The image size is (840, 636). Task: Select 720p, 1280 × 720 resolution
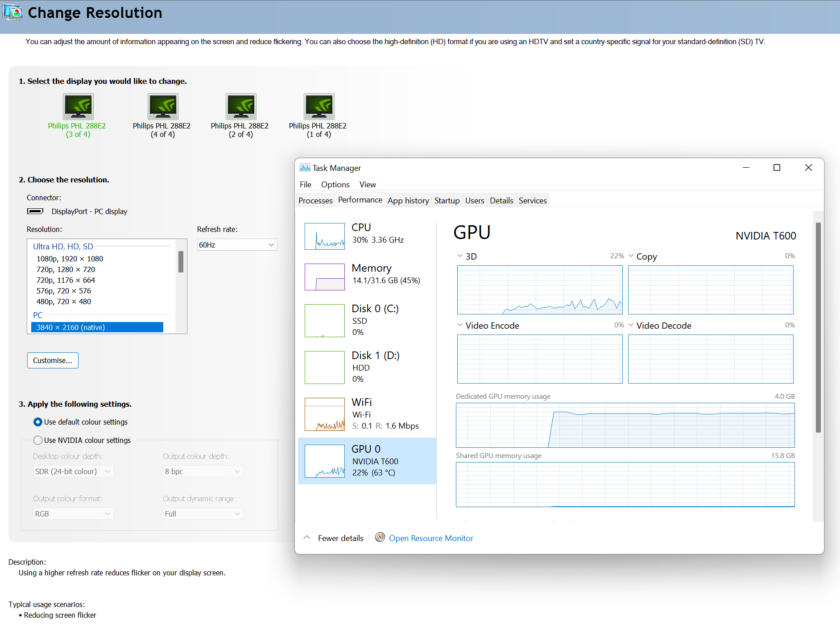pyautogui.click(x=66, y=269)
